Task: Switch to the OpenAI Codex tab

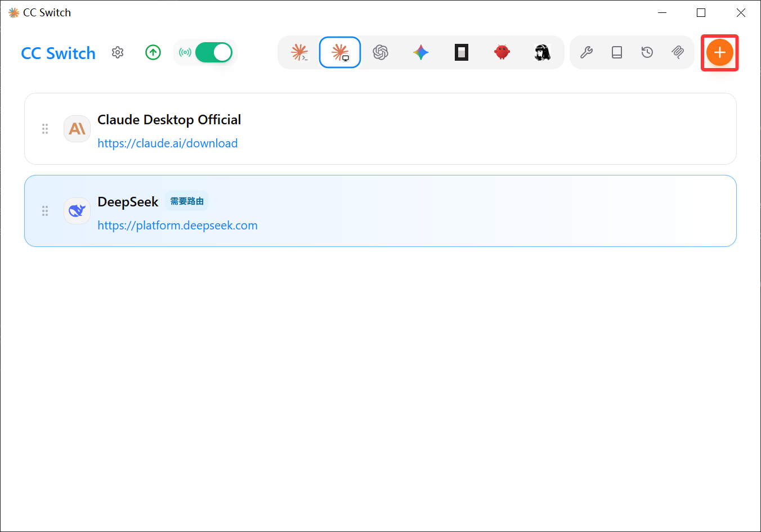Action: pyautogui.click(x=380, y=52)
